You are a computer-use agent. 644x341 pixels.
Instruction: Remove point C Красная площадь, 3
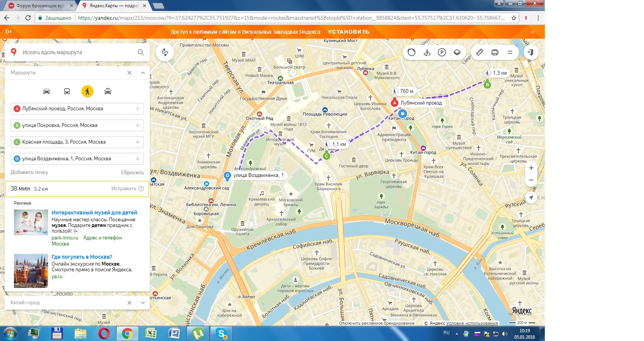[x=138, y=142]
